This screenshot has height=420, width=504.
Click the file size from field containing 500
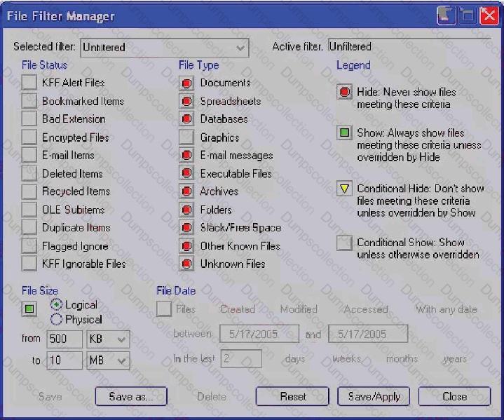[x=64, y=339]
